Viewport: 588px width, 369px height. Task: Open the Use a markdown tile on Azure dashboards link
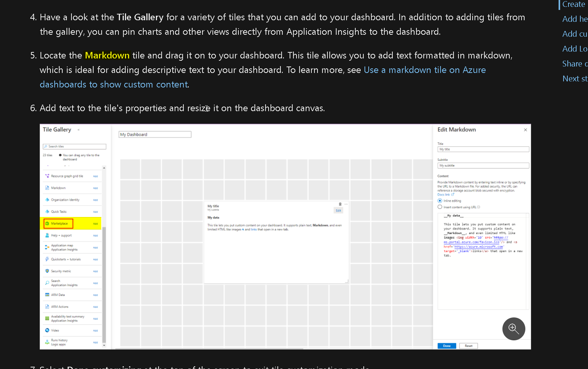[x=425, y=70]
